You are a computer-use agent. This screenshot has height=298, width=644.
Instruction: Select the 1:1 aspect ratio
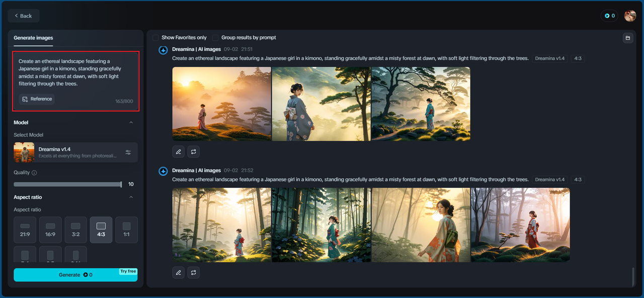pyautogui.click(x=126, y=230)
